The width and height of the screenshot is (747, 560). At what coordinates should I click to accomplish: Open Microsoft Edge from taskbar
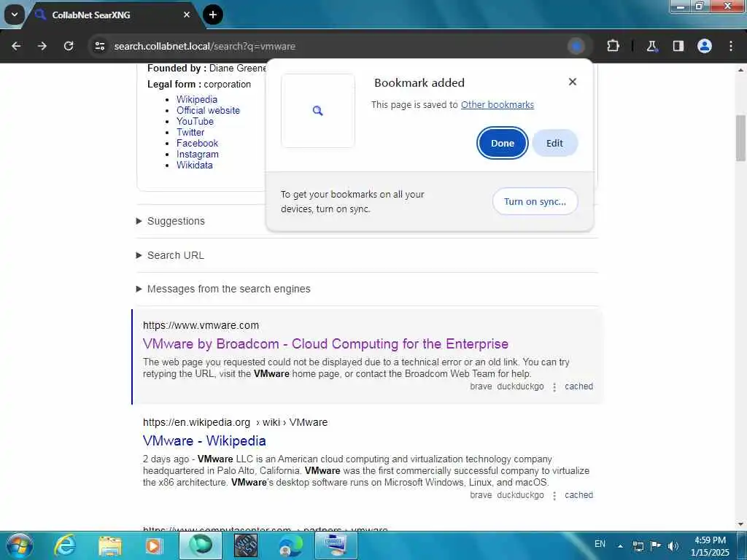pyautogui.click(x=291, y=545)
